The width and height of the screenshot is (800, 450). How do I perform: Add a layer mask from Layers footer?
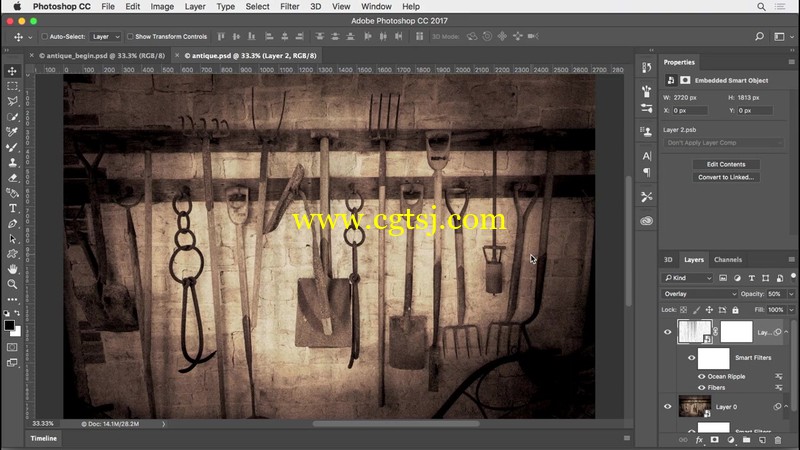point(715,440)
